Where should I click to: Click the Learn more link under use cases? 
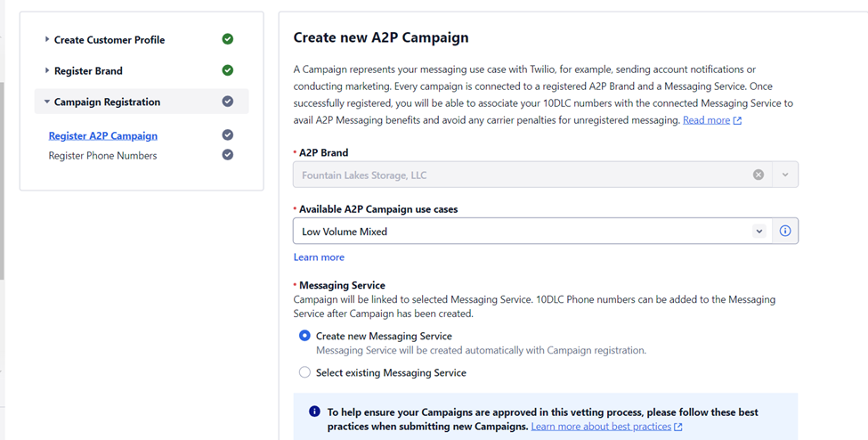(319, 257)
